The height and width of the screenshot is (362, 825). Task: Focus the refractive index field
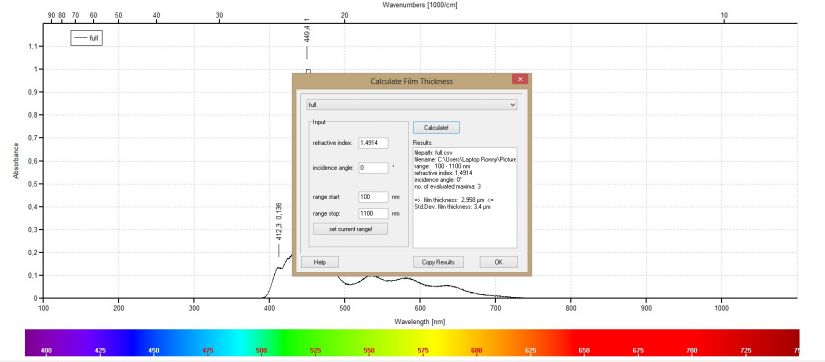(x=373, y=143)
